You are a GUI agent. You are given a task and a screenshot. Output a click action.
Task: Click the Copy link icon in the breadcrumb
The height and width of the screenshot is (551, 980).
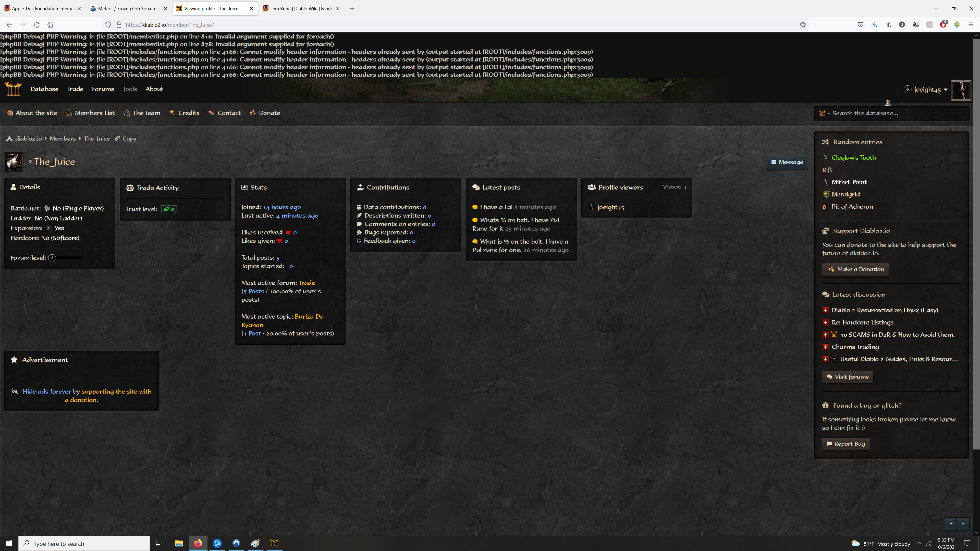coord(118,139)
